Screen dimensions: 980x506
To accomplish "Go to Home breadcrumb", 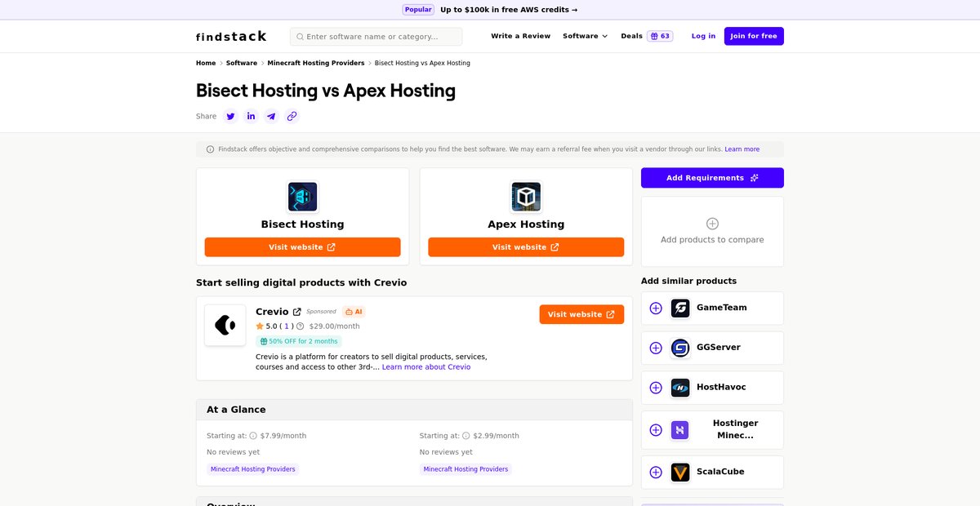I will coord(206,63).
